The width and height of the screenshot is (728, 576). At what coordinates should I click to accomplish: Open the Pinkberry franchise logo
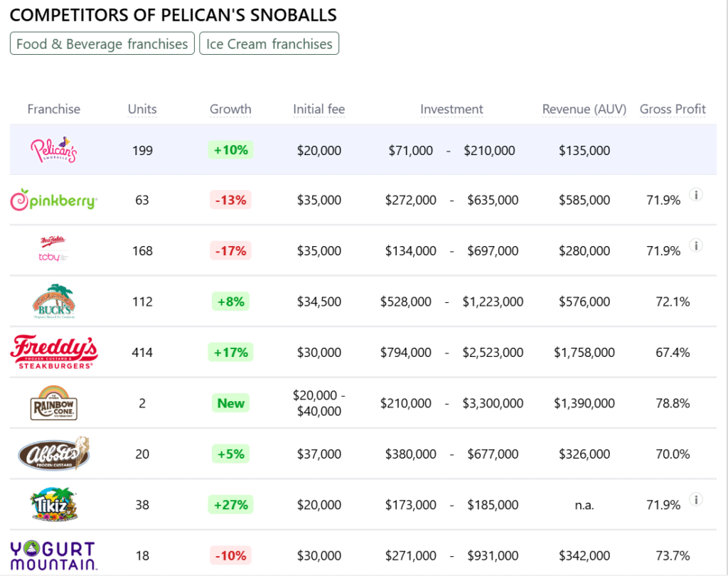53,201
